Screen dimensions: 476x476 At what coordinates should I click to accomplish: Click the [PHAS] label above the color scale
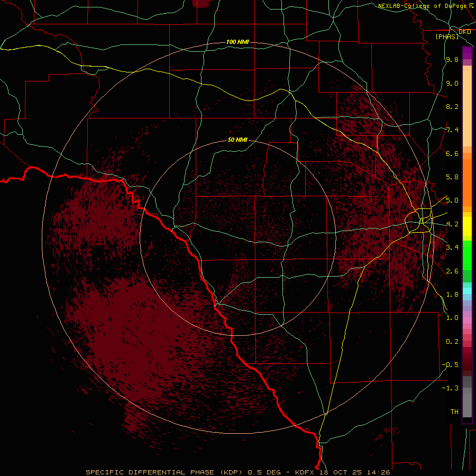(x=447, y=36)
